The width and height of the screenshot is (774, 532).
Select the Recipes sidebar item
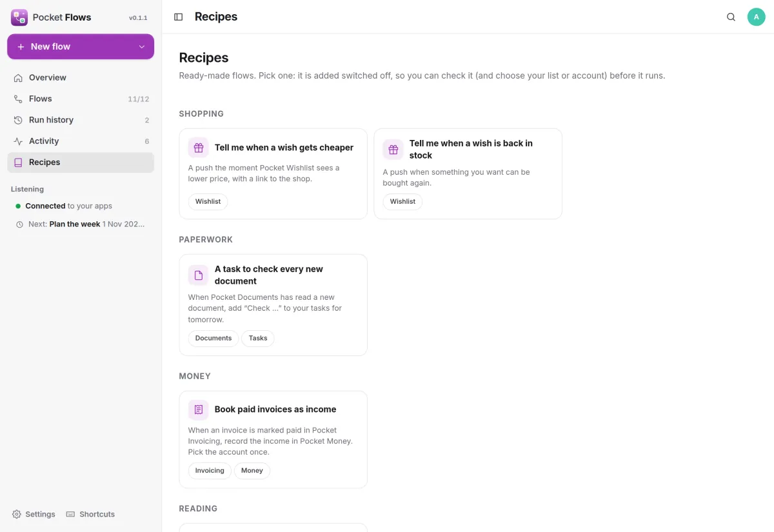[x=81, y=163]
